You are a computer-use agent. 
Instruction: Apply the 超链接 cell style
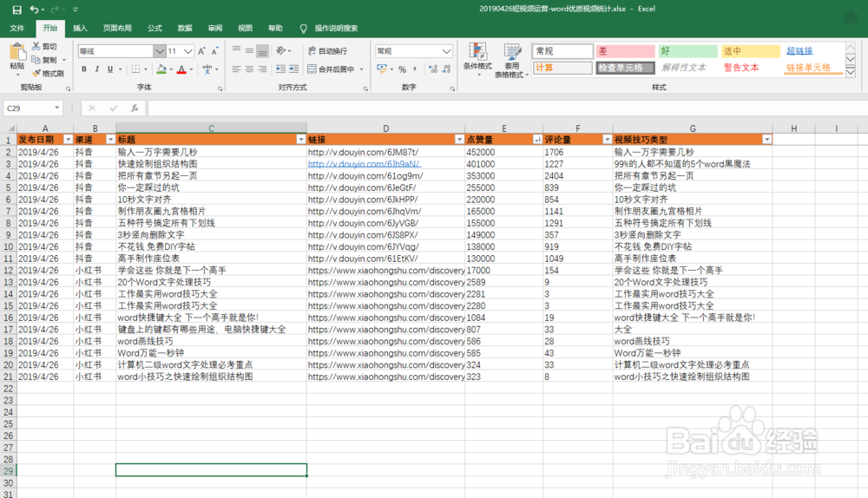799,51
